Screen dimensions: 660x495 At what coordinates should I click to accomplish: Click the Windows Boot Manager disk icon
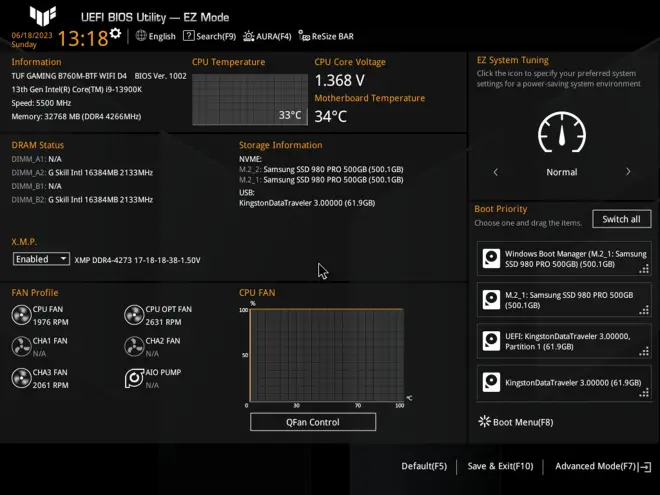(491, 259)
